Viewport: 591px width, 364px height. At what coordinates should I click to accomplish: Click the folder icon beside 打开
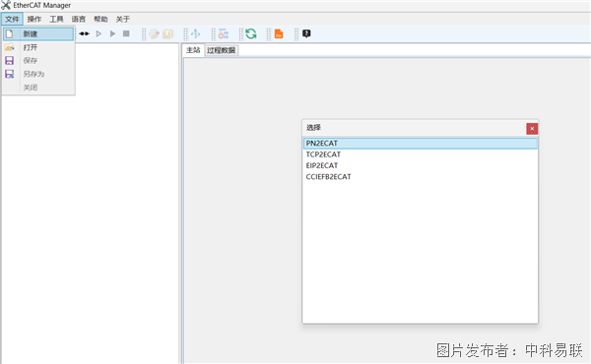click(10, 47)
